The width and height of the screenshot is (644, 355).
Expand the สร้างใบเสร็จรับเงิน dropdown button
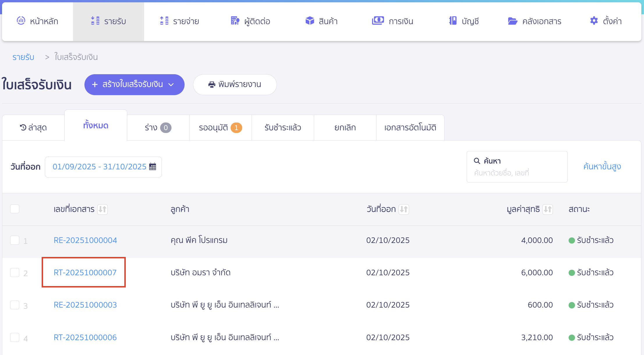[171, 85]
